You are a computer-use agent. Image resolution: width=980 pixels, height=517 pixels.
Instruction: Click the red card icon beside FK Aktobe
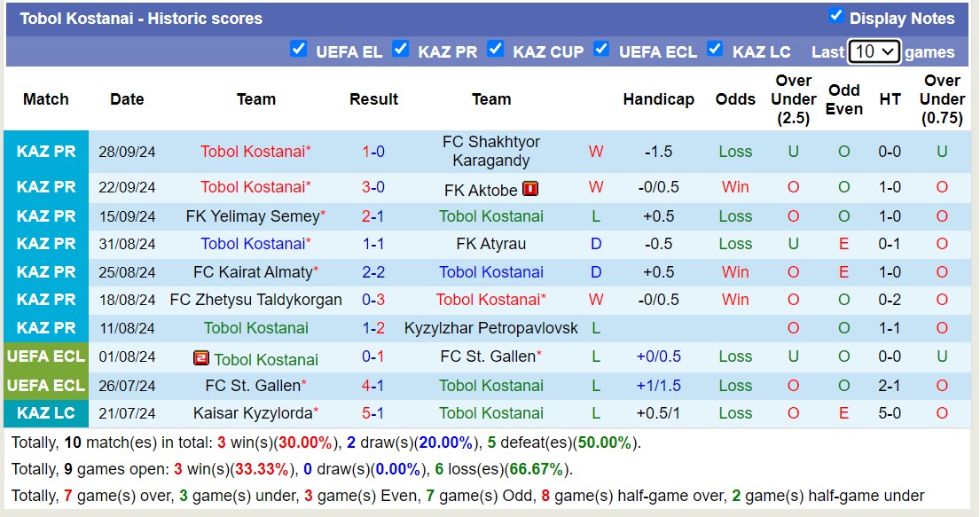(531, 189)
